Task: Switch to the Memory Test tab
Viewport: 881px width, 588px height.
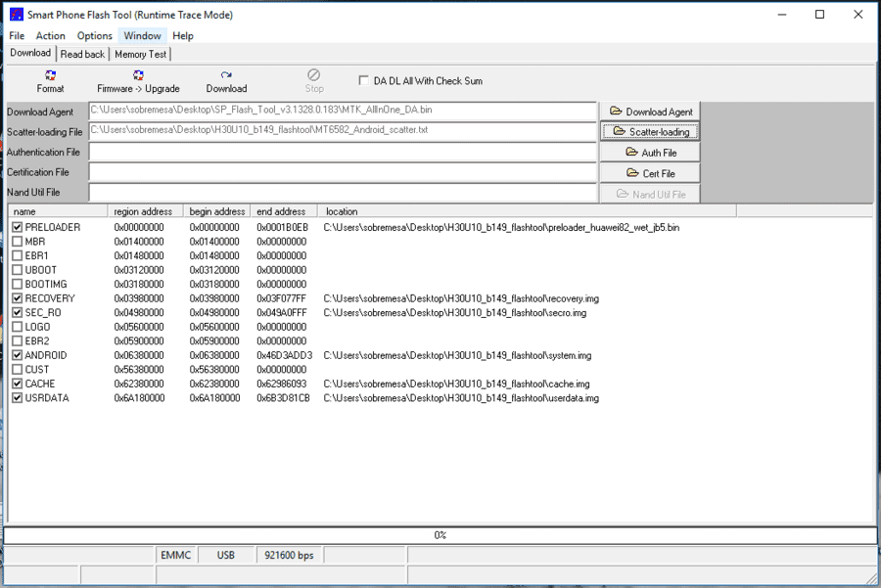Action: tap(140, 54)
